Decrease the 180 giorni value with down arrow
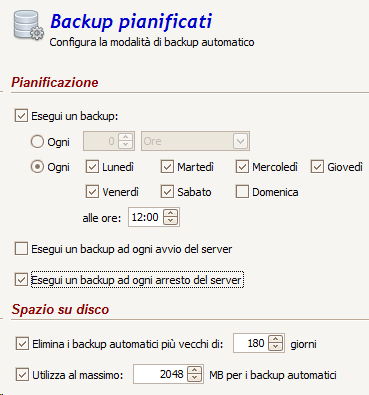The height and width of the screenshot is (395, 369). pos(276,347)
